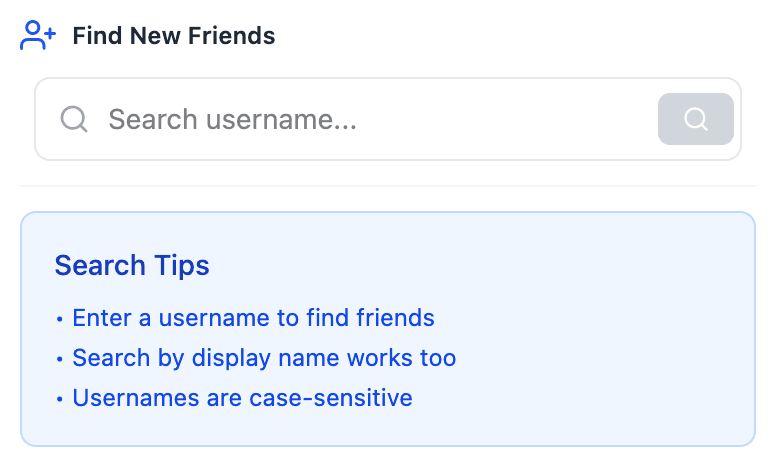This screenshot has height=468, width=776.
Task: Click bullet before "Enter a username" tip
Action: point(60,319)
